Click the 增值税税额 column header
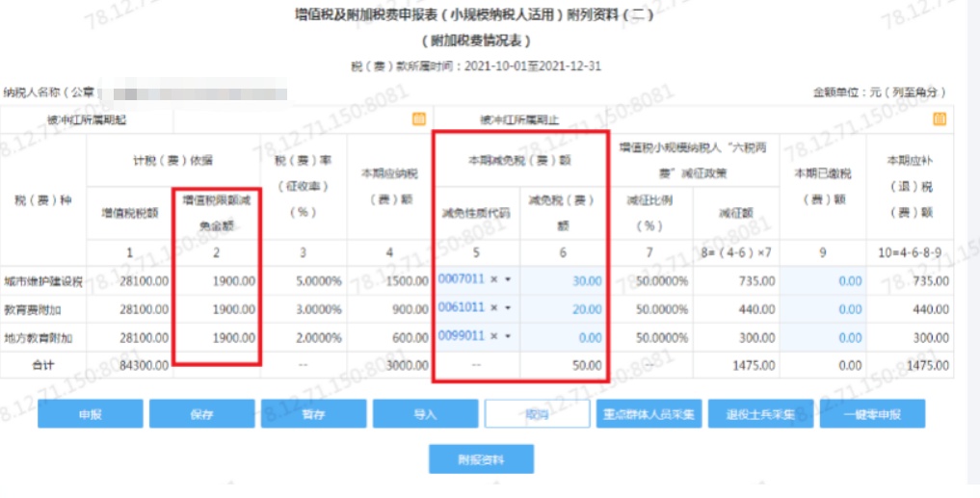The image size is (980, 498). pyautogui.click(x=130, y=213)
